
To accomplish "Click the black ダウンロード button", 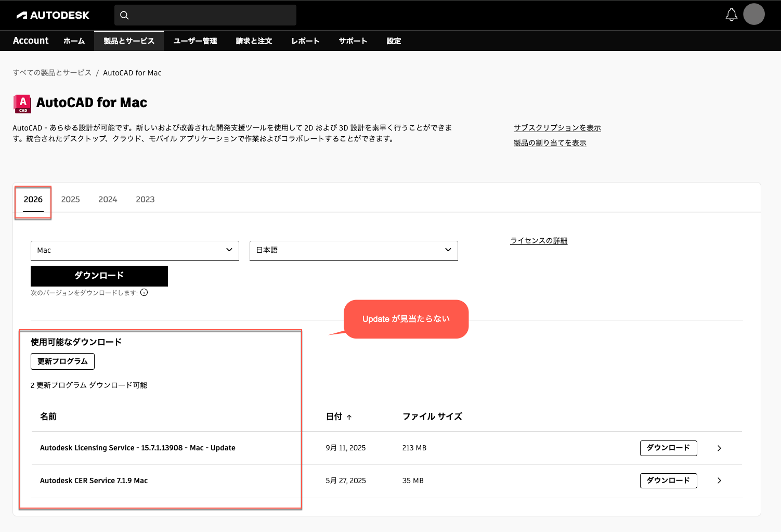I will click(99, 276).
